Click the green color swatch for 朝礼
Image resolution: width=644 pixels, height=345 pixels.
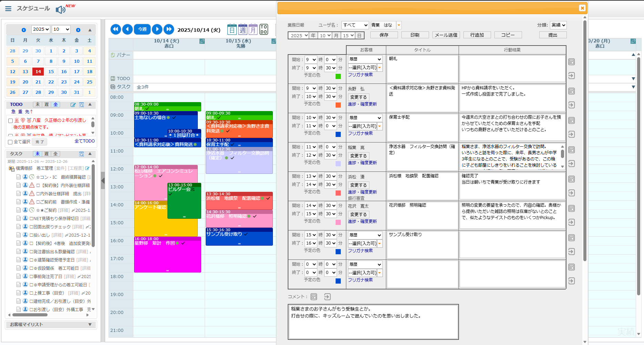[x=338, y=76]
